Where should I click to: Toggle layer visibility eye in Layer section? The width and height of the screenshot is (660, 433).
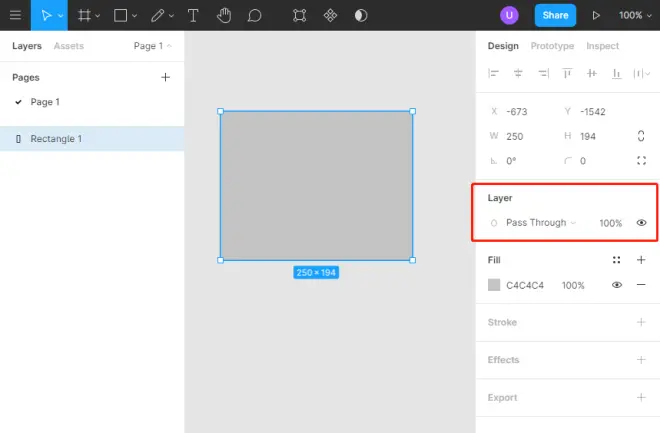pyautogui.click(x=641, y=223)
